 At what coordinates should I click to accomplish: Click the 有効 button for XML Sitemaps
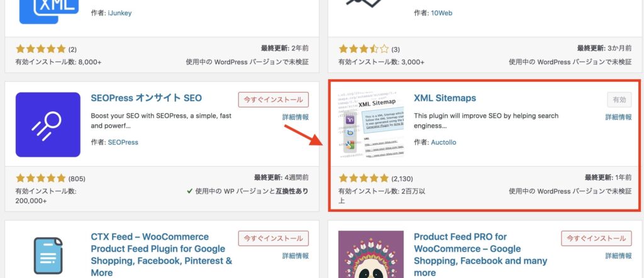[619, 100]
